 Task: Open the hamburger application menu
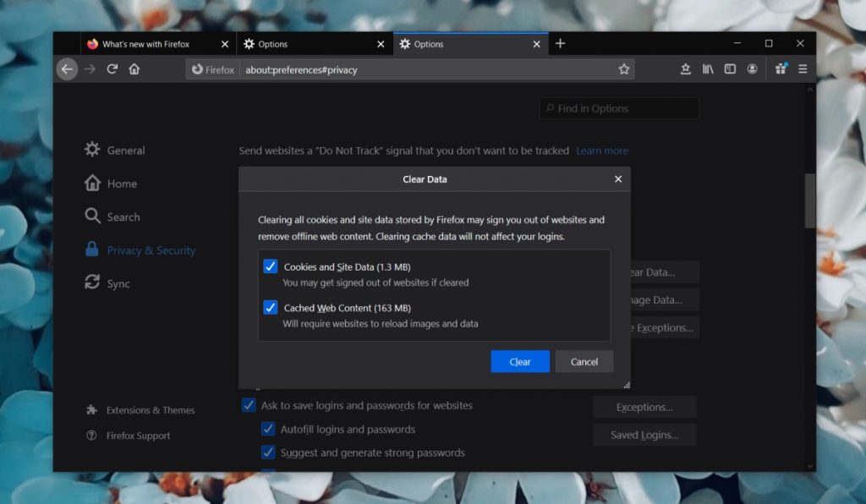click(x=802, y=69)
